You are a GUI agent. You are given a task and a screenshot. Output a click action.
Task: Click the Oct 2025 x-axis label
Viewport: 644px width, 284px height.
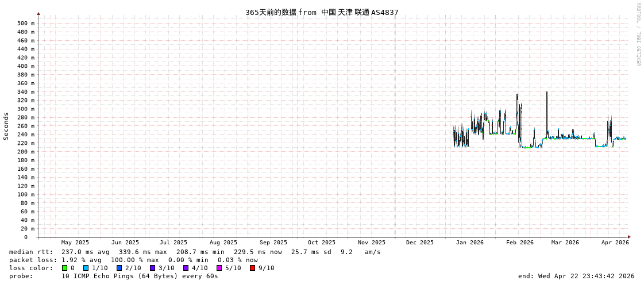321,243
